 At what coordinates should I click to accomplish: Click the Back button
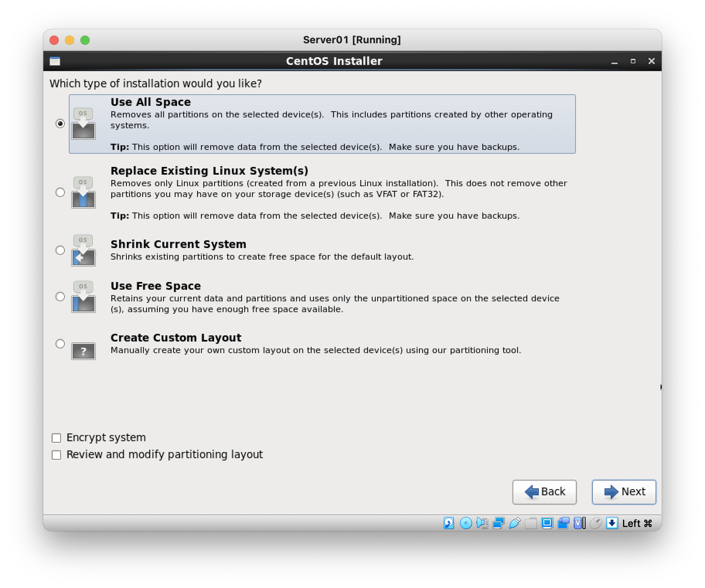pos(544,492)
